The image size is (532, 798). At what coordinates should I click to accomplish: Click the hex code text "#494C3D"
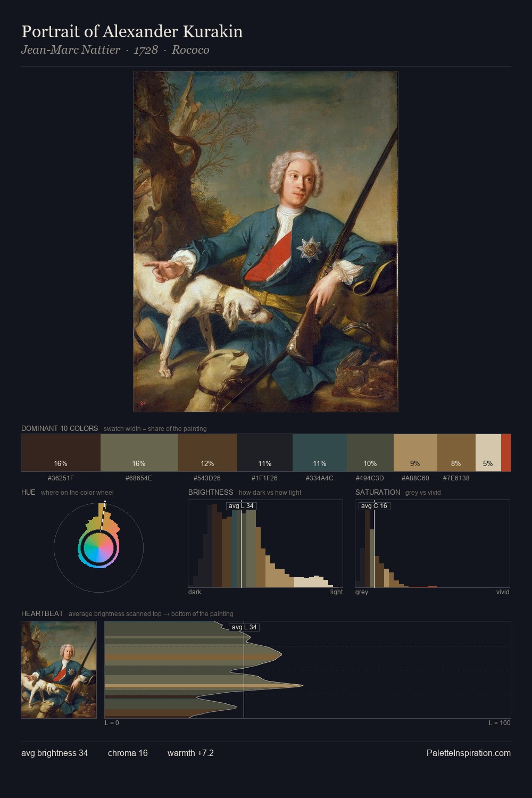[x=370, y=478]
